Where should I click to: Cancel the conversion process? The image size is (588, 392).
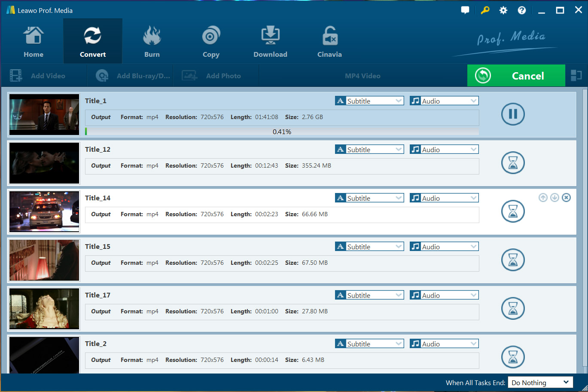(x=516, y=76)
